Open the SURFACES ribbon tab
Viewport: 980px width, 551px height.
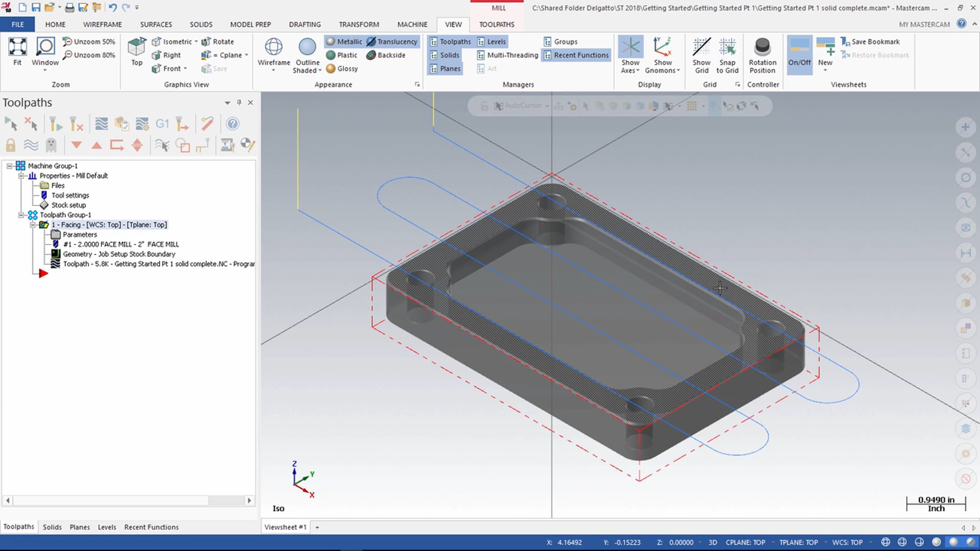point(156,24)
